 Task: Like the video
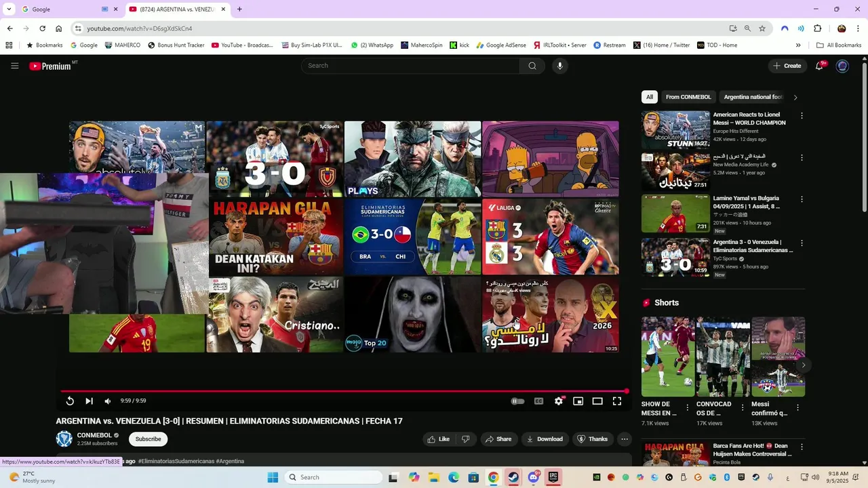[x=438, y=439]
